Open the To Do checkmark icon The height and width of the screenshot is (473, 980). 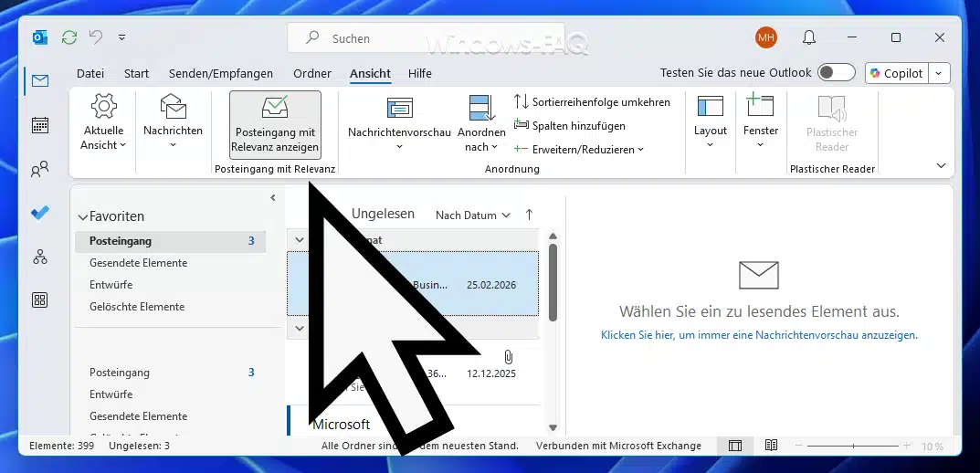pyautogui.click(x=39, y=213)
